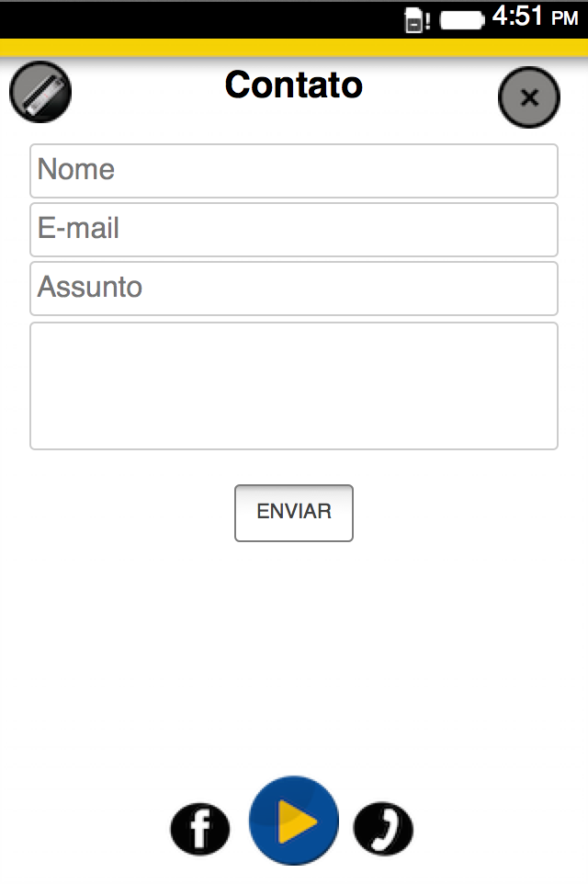Image resolution: width=588 pixels, height=884 pixels.
Task: Tap the phone call icon
Action: pos(383,829)
